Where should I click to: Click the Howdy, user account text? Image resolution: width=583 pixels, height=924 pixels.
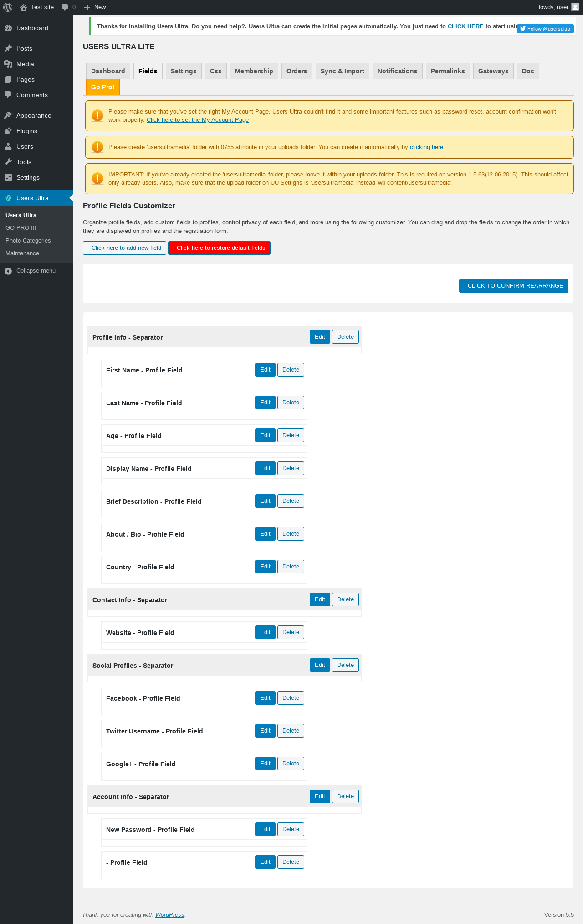[x=552, y=7]
